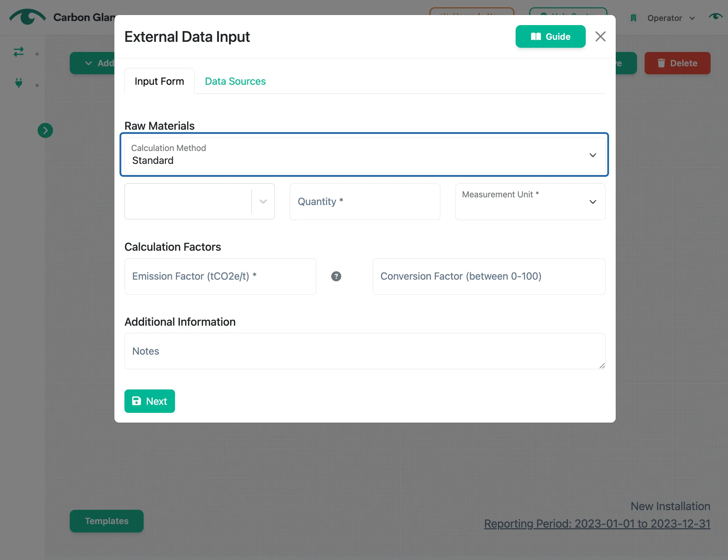Click the building icon beside Operator
The width and height of the screenshot is (728, 560).
click(634, 18)
